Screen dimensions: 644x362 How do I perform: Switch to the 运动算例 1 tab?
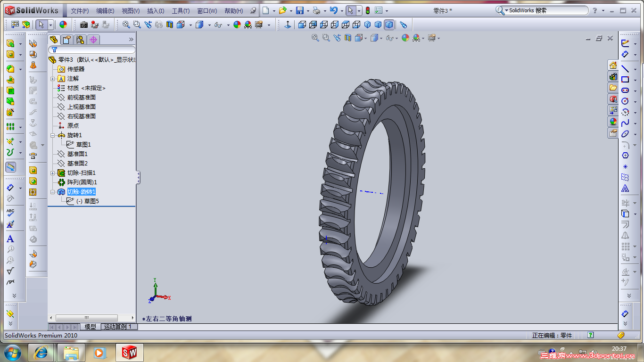[119, 327]
